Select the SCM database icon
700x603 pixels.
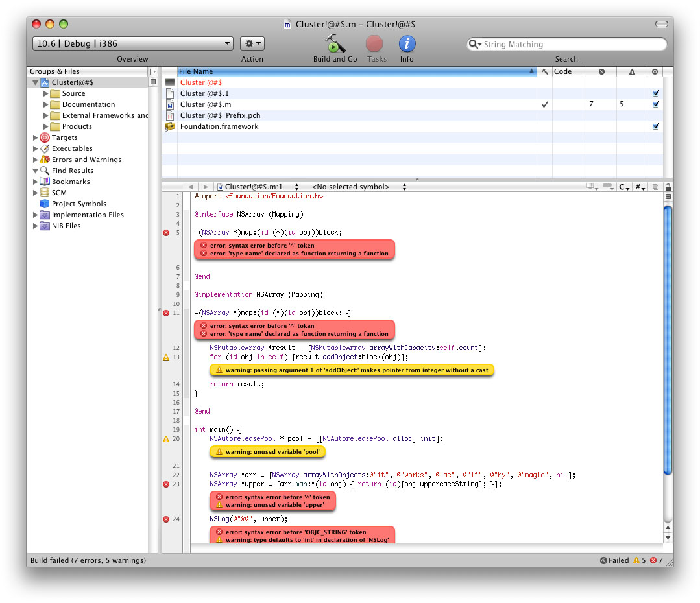pyautogui.click(x=45, y=193)
